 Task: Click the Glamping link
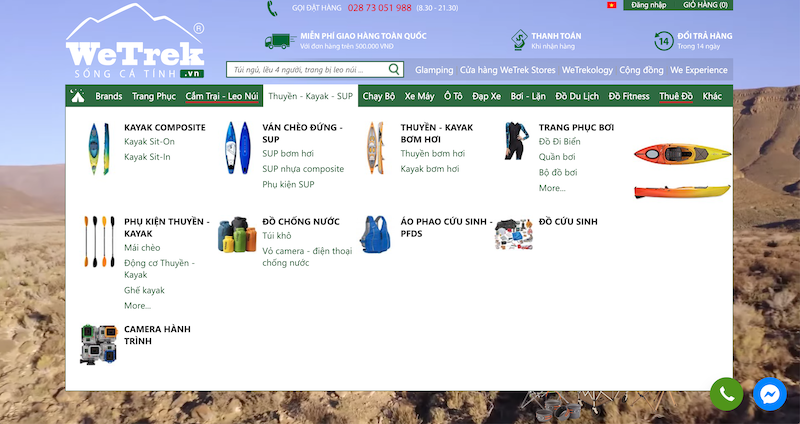[434, 70]
